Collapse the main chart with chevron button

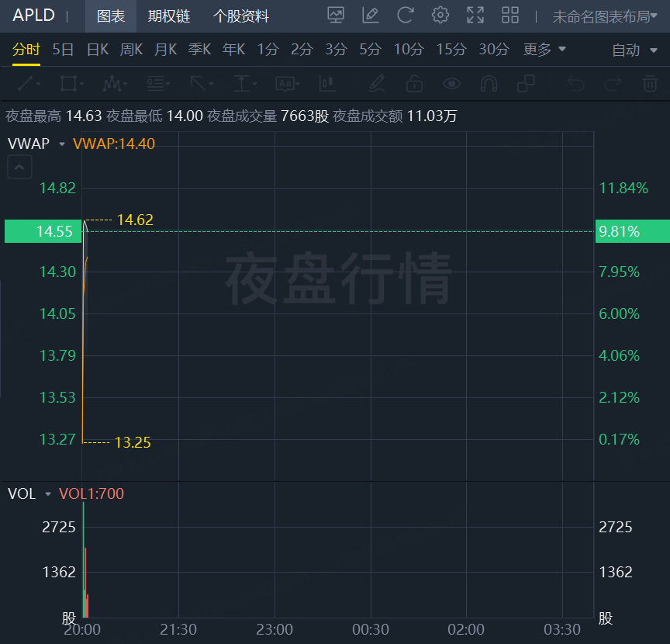[19, 167]
